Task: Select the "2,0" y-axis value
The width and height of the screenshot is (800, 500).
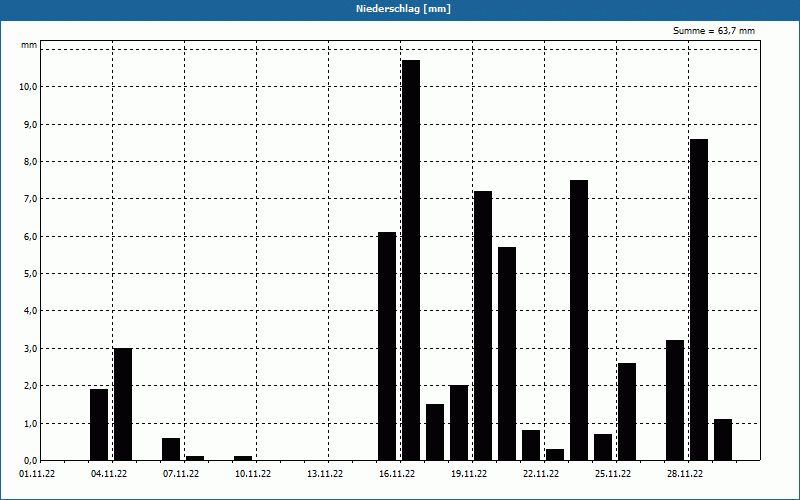Action: point(30,386)
